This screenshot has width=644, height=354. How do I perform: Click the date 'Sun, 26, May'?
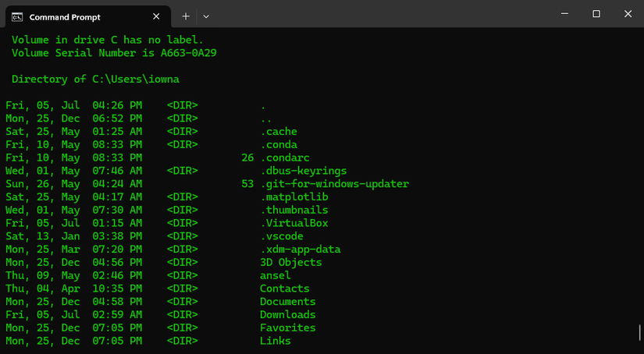pyautogui.click(x=43, y=184)
